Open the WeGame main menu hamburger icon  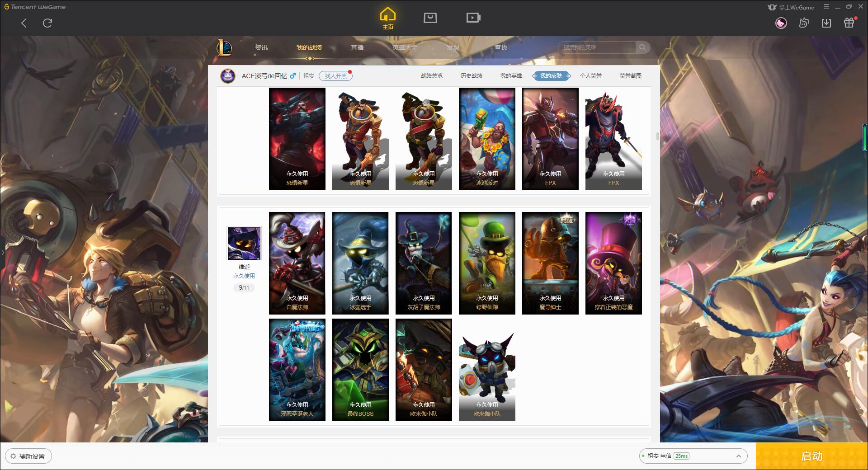[826, 7]
